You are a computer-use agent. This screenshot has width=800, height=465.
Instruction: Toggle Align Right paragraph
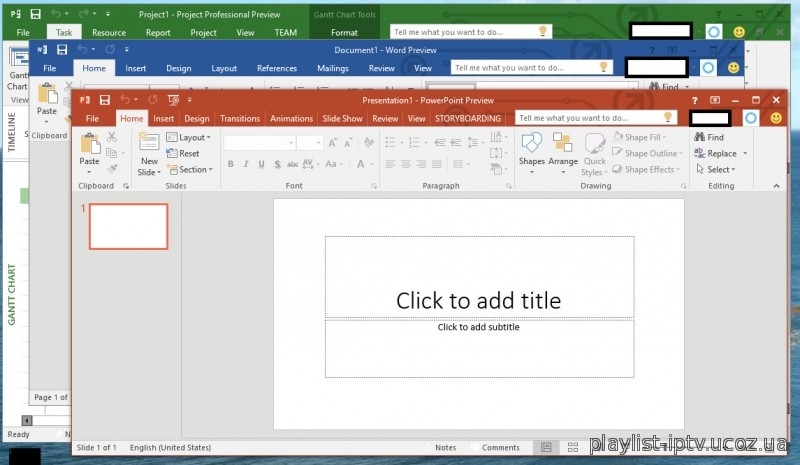[421, 164]
